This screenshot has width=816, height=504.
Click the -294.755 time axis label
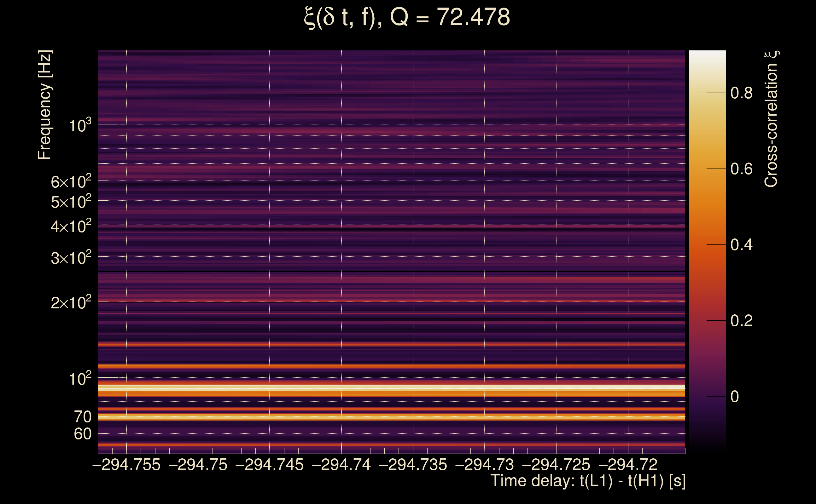click(126, 465)
